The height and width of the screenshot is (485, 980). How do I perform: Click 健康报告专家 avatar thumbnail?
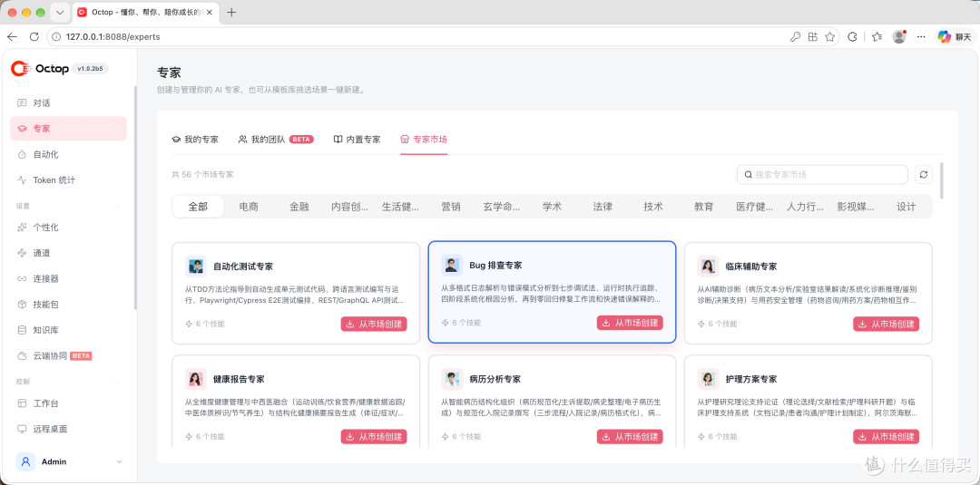196,379
